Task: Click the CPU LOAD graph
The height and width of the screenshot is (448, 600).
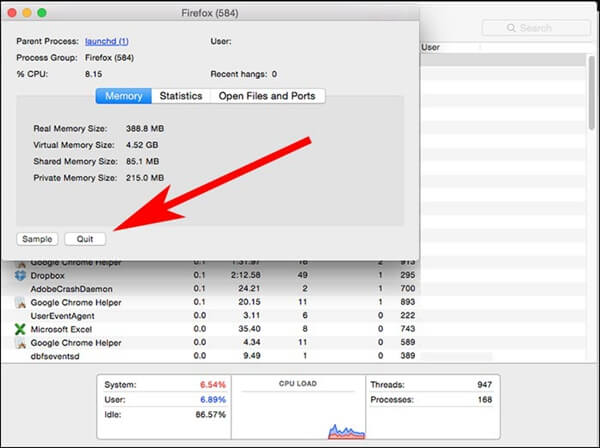Action: (x=298, y=407)
